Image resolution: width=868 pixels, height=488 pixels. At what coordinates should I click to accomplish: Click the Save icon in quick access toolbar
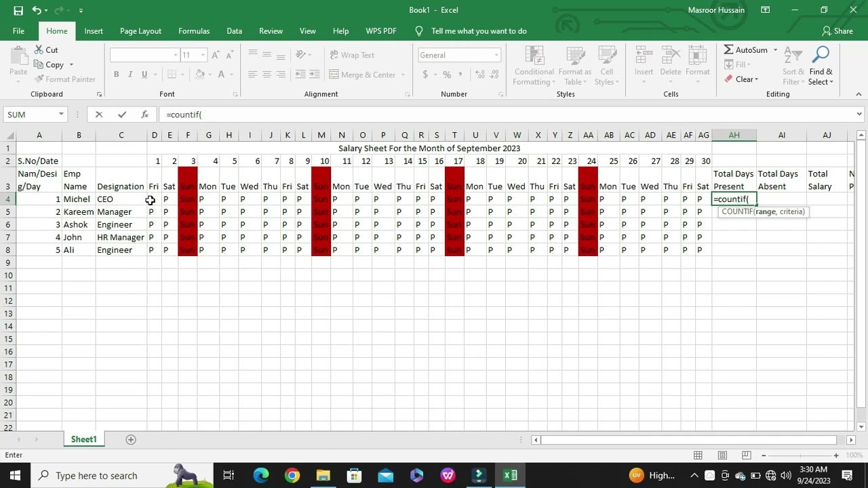point(18,10)
